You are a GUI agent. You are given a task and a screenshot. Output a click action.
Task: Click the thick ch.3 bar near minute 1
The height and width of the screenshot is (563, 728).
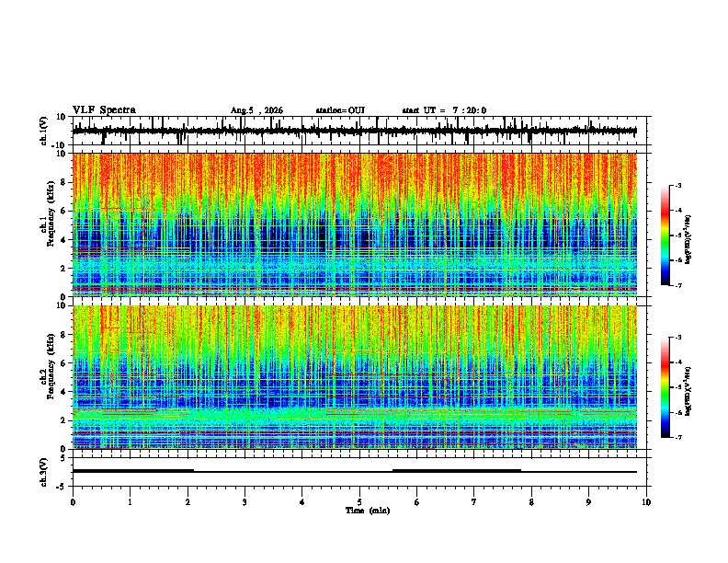tap(133, 471)
